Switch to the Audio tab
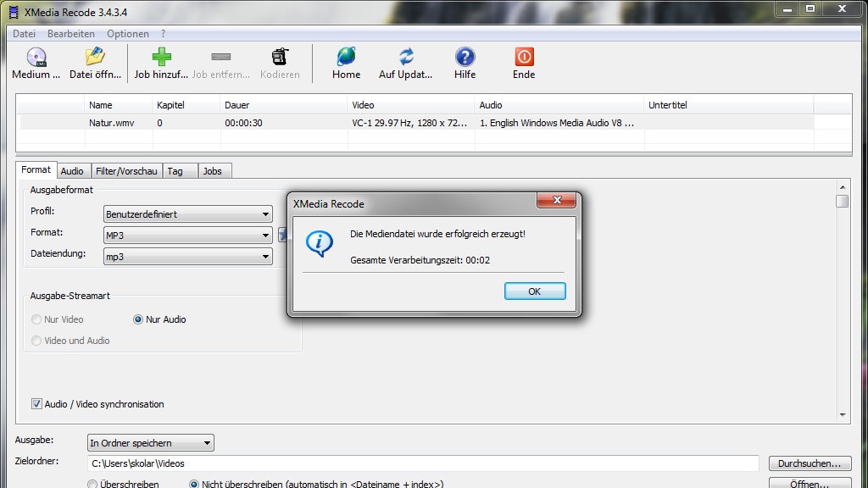Screen dimensions: 868x488 [72, 171]
